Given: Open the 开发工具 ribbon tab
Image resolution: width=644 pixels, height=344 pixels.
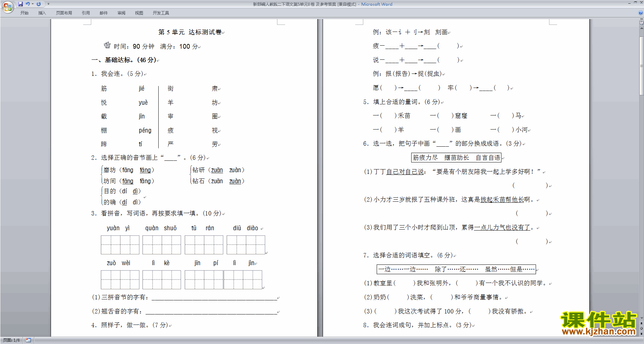Looking at the screenshot, I should tap(161, 13).
